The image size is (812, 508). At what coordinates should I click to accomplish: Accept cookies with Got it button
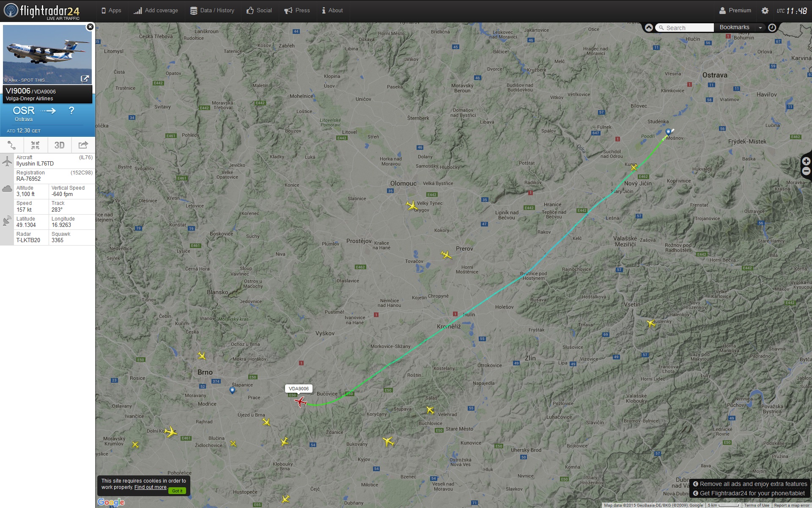(177, 491)
